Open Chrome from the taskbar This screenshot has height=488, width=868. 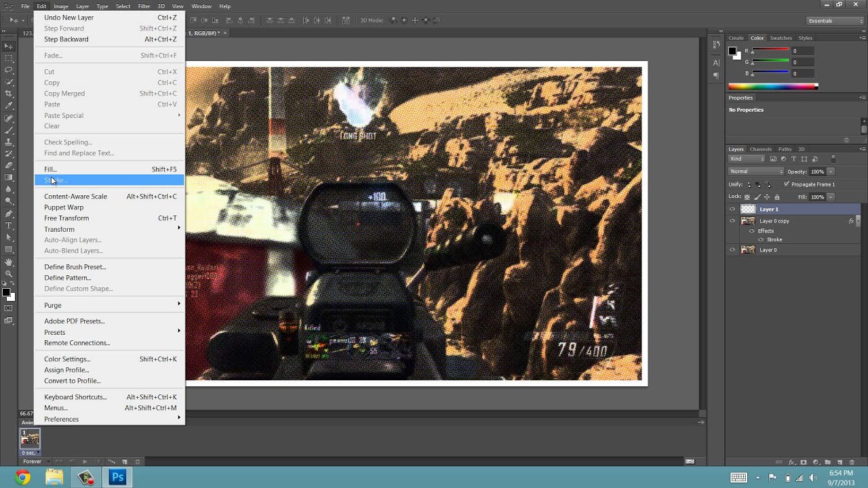22,477
